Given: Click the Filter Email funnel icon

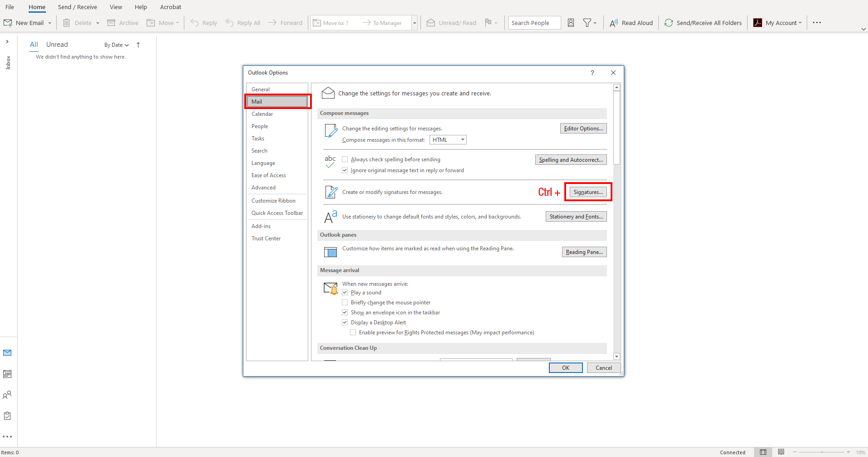Looking at the screenshot, I should pos(587,23).
